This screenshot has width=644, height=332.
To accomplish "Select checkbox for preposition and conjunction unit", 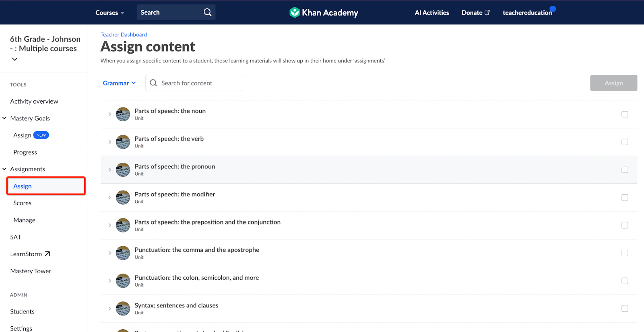I will tap(625, 225).
